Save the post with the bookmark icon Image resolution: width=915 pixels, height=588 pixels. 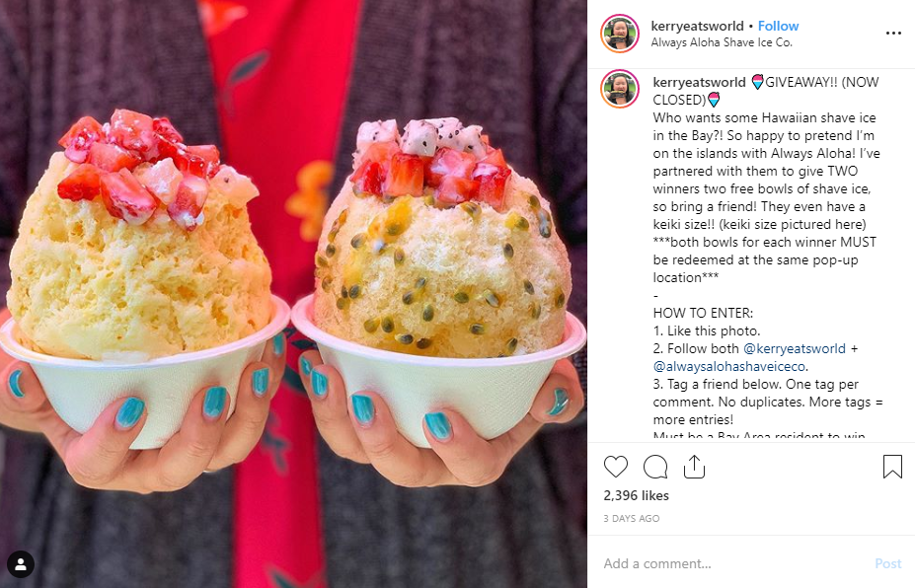point(892,467)
